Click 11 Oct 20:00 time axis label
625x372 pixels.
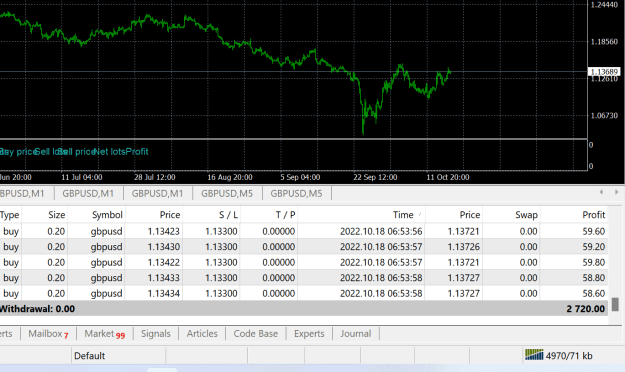[x=448, y=177]
